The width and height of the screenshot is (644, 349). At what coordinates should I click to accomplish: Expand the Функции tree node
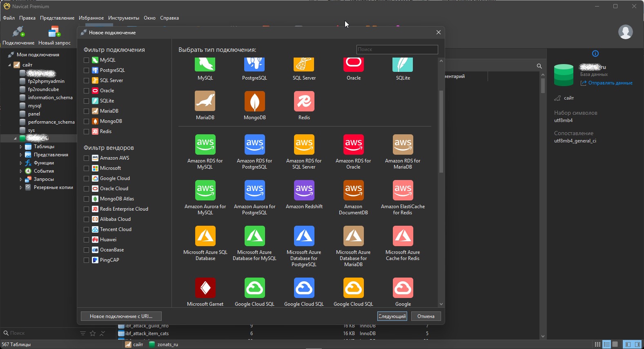[x=21, y=163]
